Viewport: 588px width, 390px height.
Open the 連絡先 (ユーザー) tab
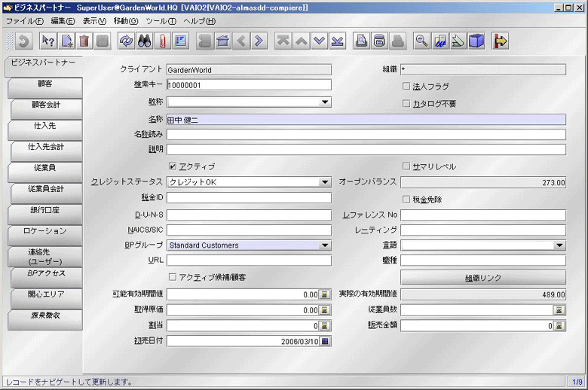(x=45, y=257)
